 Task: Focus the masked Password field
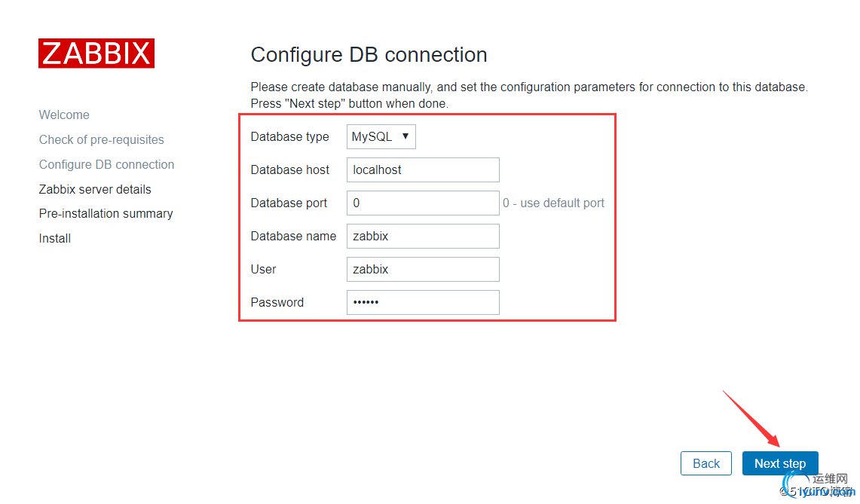(423, 302)
